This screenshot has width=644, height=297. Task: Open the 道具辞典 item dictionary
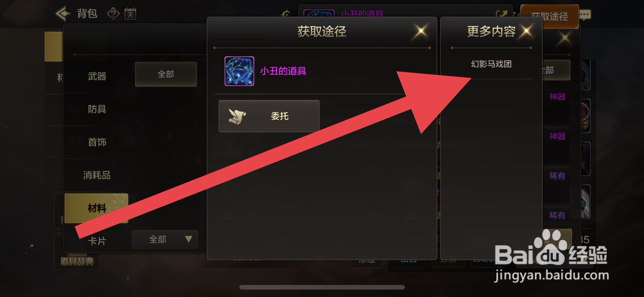pos(77,261)
